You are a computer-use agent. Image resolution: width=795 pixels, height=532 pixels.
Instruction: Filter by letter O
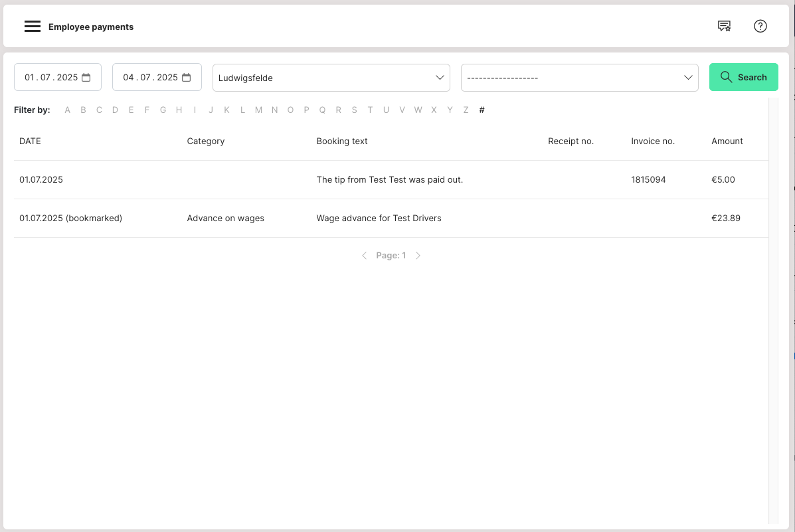pos(290,110)
